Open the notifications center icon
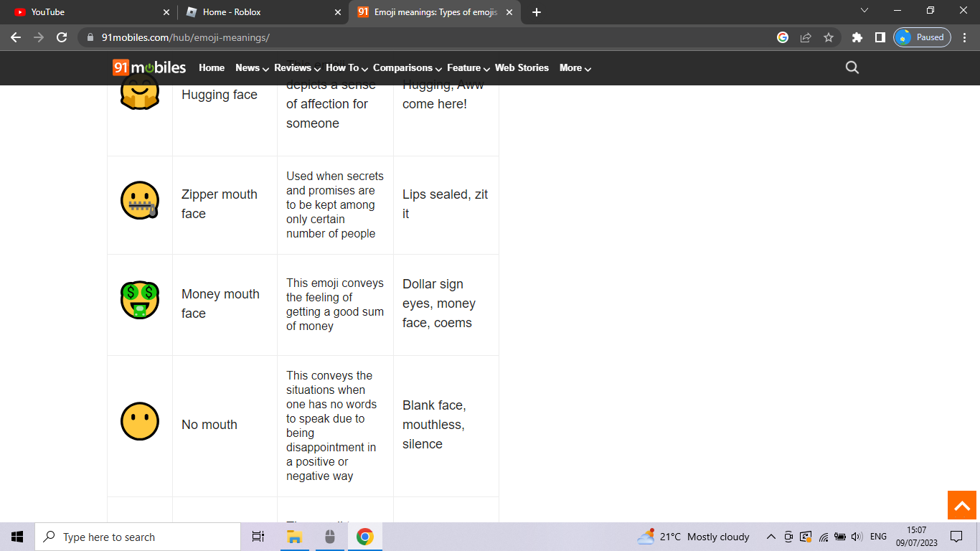 point(956,537)
